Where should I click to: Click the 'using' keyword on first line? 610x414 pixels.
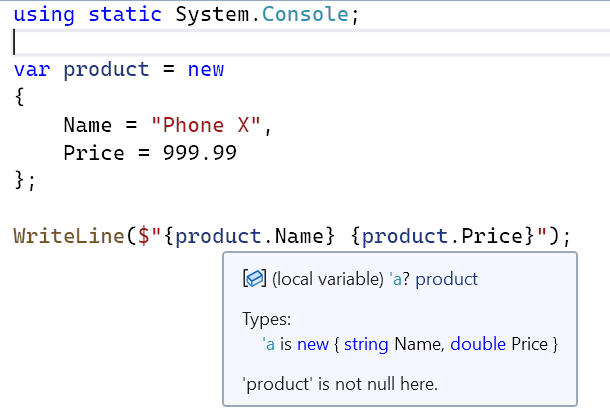44,15
